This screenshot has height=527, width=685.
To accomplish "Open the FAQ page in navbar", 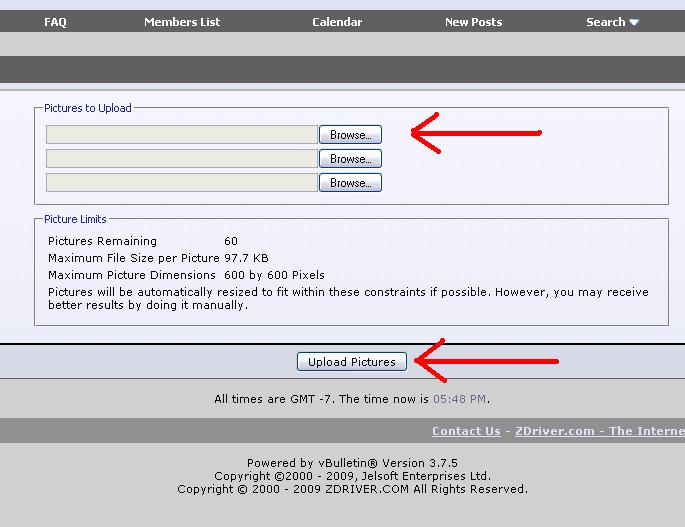I will (55, 22).
